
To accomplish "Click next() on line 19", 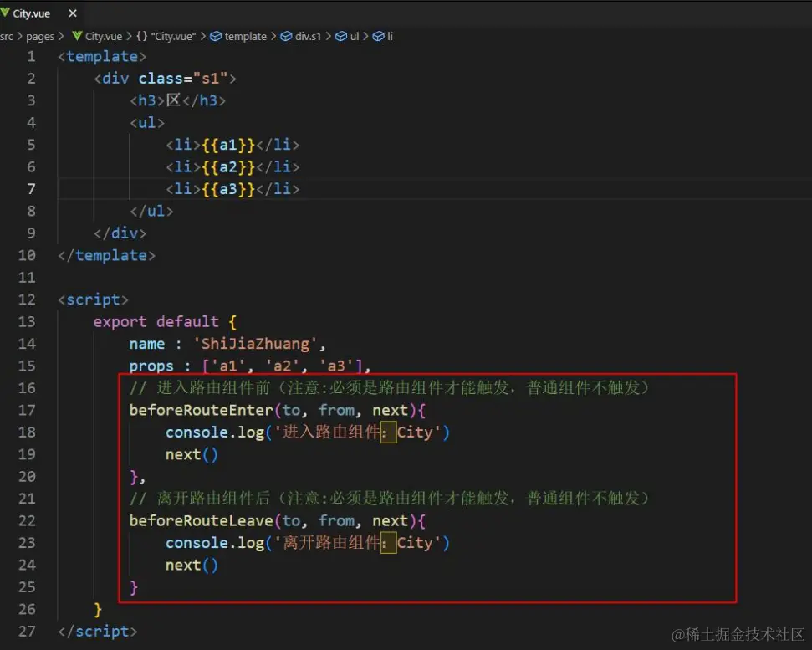I will coord(192,455).
